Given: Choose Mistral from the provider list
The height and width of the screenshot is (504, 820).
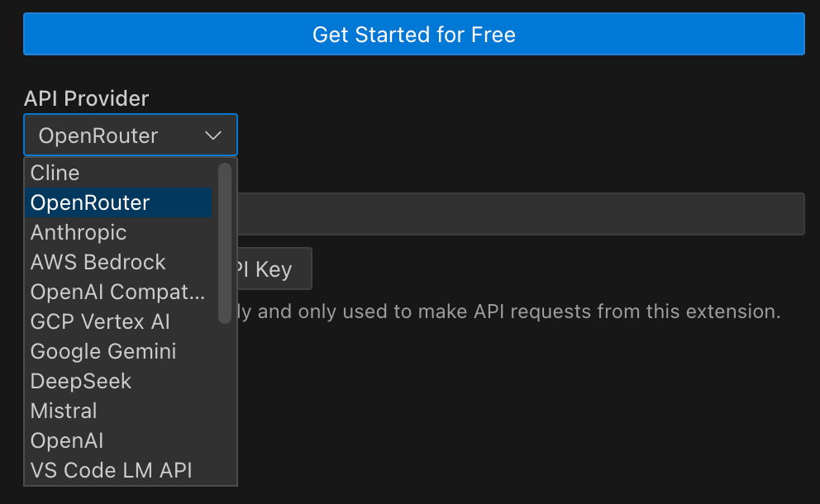Looking at the screenshot, I should tap(118, 411).
